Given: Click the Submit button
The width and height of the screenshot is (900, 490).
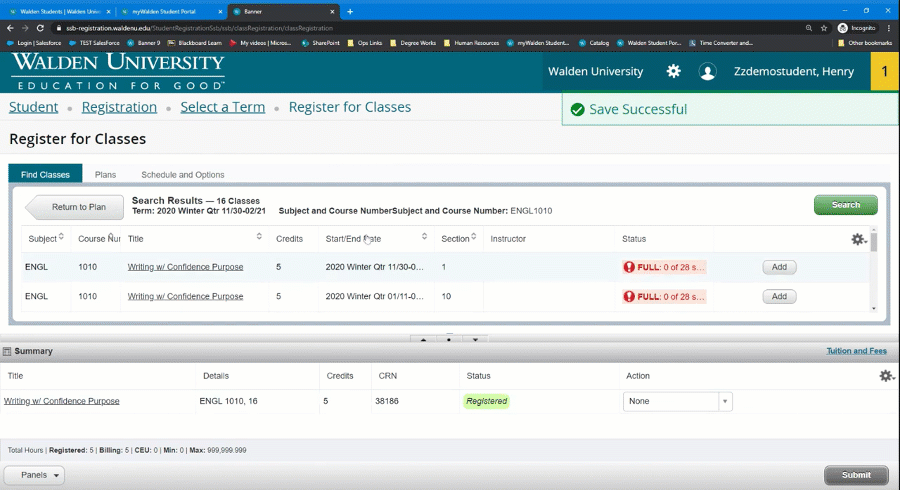Looking at the screenshot, I should [x=856, y=475].
